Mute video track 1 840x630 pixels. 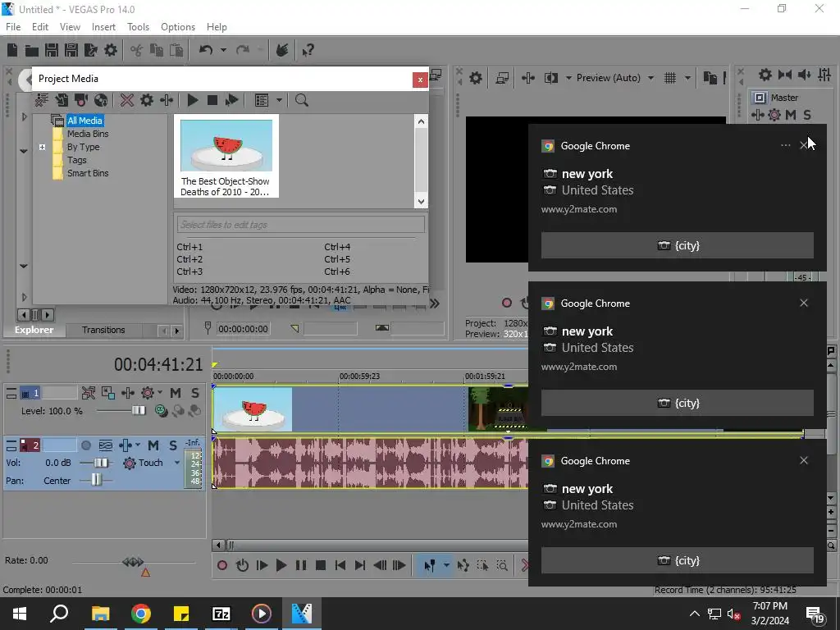[x=176, y=393]
